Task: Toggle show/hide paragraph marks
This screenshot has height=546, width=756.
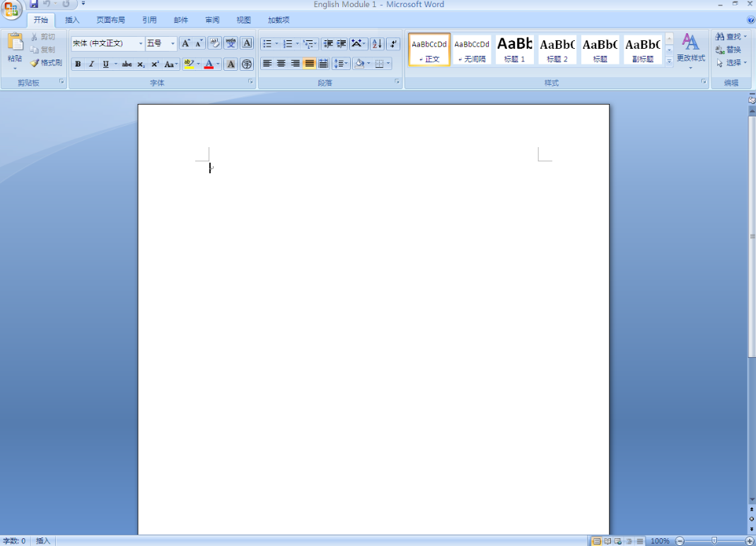Action: (x=394, y=44)
